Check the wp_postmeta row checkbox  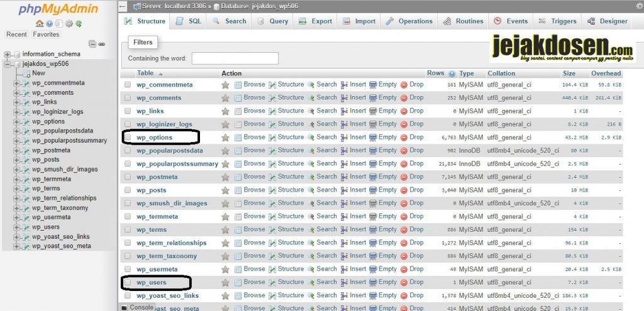[x=128, y=177]
